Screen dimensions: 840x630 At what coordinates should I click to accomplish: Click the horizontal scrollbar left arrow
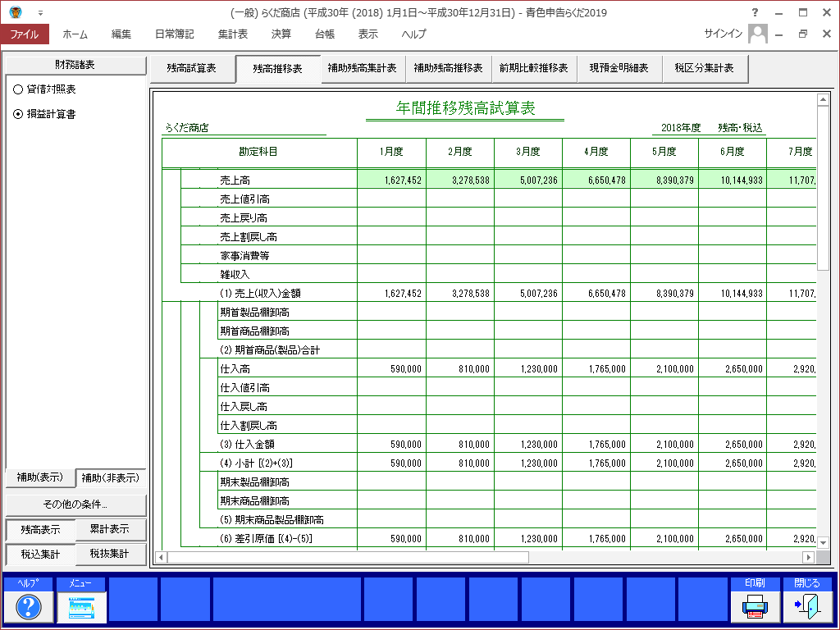click(x=161, y=557)
